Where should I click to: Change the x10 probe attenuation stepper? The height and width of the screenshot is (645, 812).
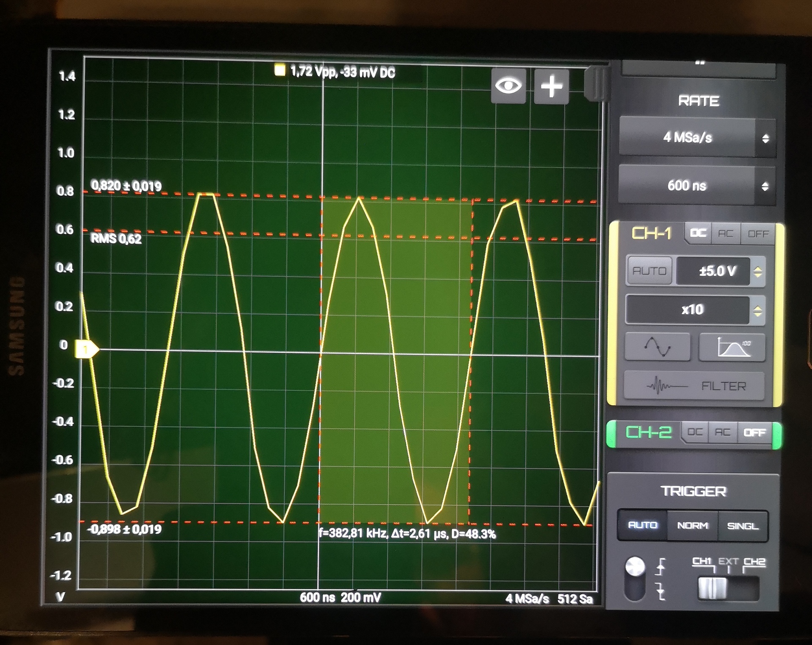(x=758, y=311)
